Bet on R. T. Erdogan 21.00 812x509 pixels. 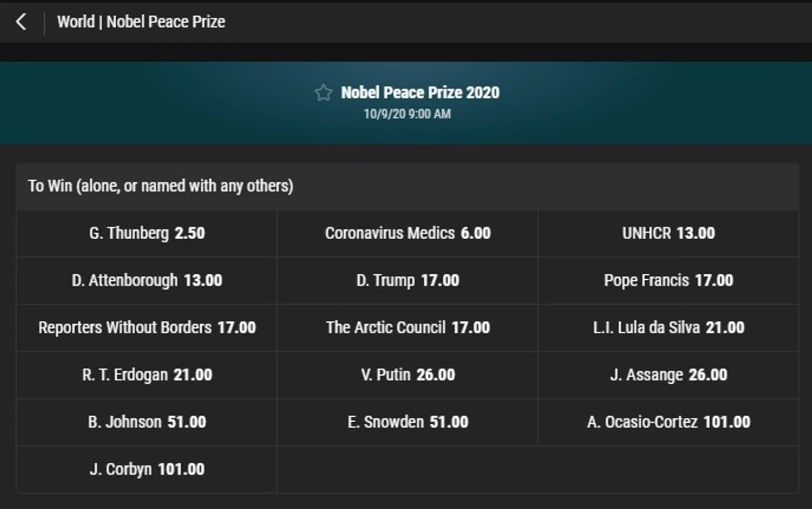click(147, 375)
